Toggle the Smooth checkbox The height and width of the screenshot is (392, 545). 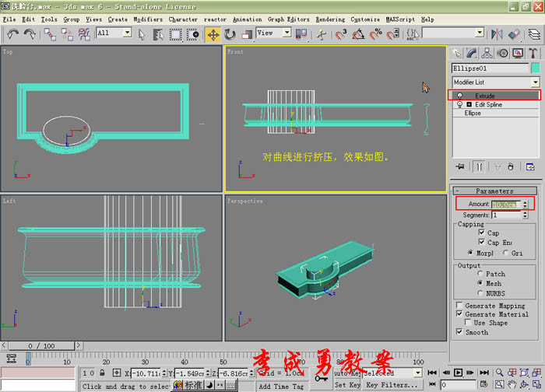[x=459, y=331]
